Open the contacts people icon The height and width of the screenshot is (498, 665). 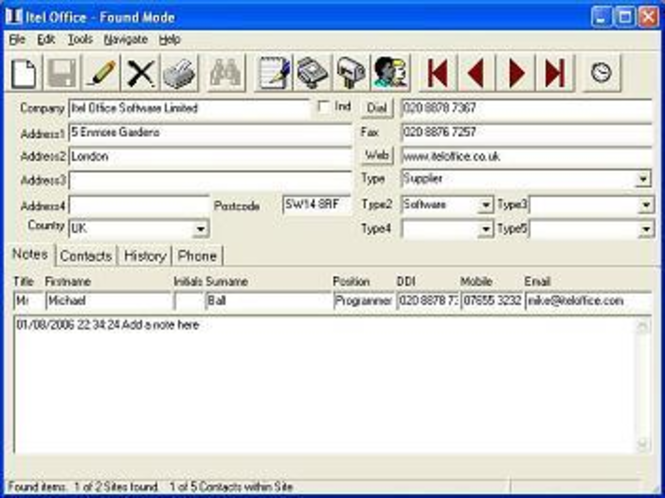tap(391, 73)
